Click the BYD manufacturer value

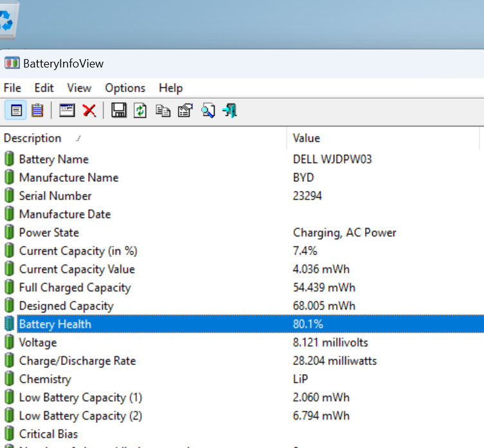point(303,177)
